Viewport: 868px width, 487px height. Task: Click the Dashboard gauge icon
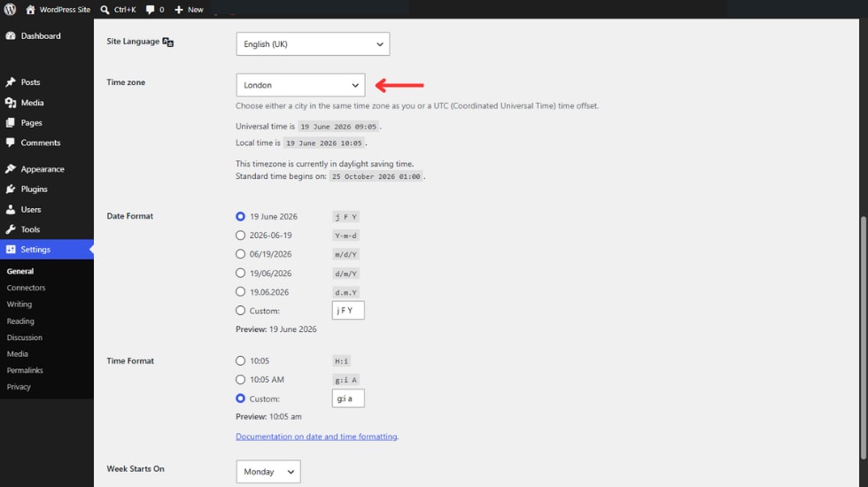click(x=11, y=35)
